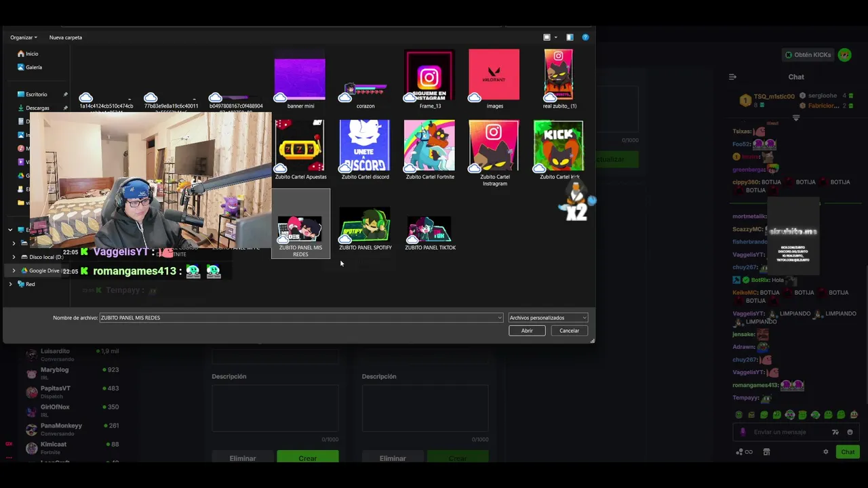
Task: Select the Valorant file named images
Action: (x=494, y=79)
